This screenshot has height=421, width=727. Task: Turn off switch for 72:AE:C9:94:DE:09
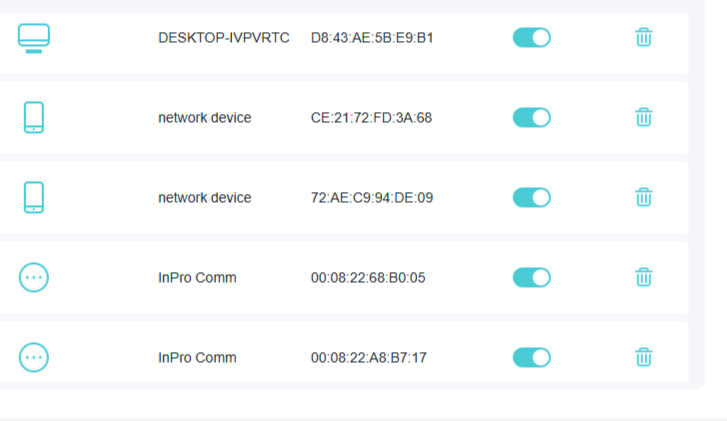(x=532, y=197)
